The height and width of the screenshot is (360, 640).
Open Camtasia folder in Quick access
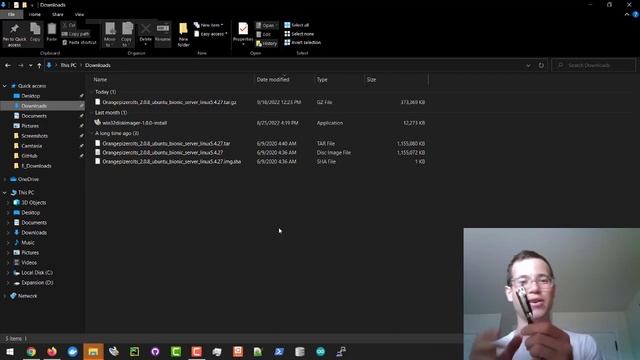click(31, 146)
